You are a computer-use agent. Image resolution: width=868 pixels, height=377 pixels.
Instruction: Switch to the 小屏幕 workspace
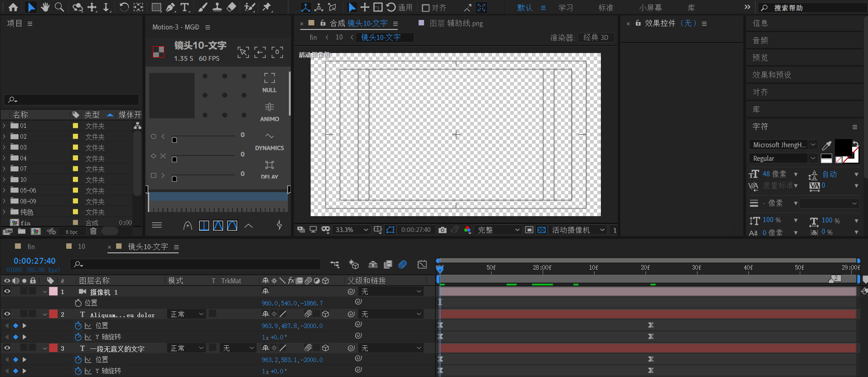tap(650, 8)
